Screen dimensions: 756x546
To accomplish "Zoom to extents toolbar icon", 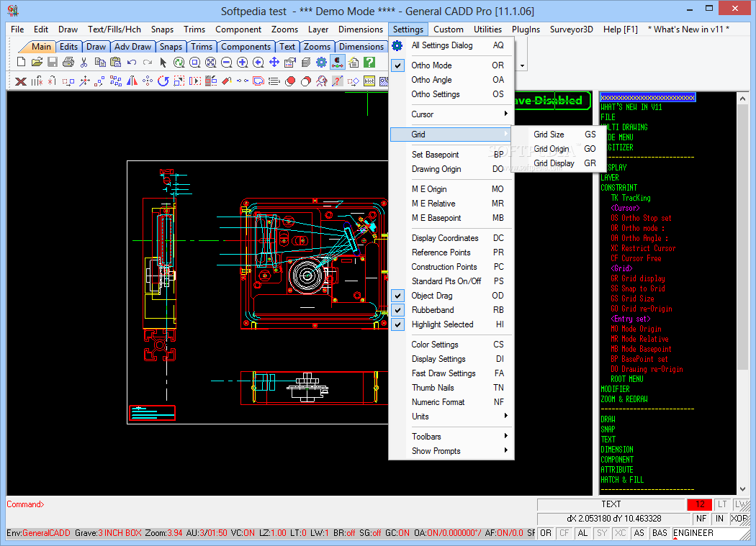I will (x=211, y=62).
